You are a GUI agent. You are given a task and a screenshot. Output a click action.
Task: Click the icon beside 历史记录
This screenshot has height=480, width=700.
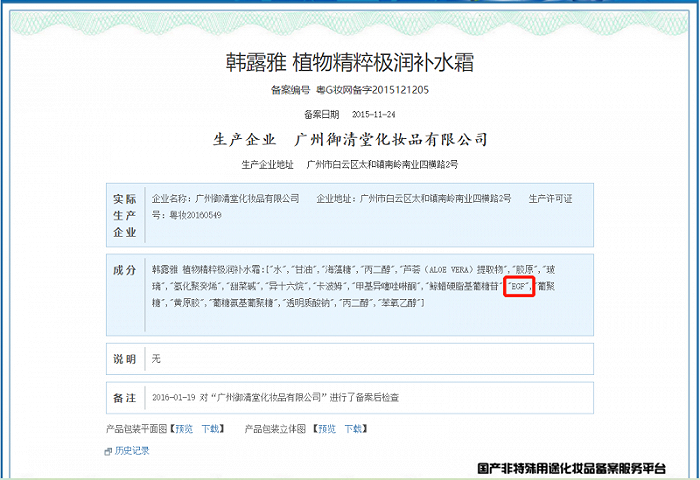(108, 451)
